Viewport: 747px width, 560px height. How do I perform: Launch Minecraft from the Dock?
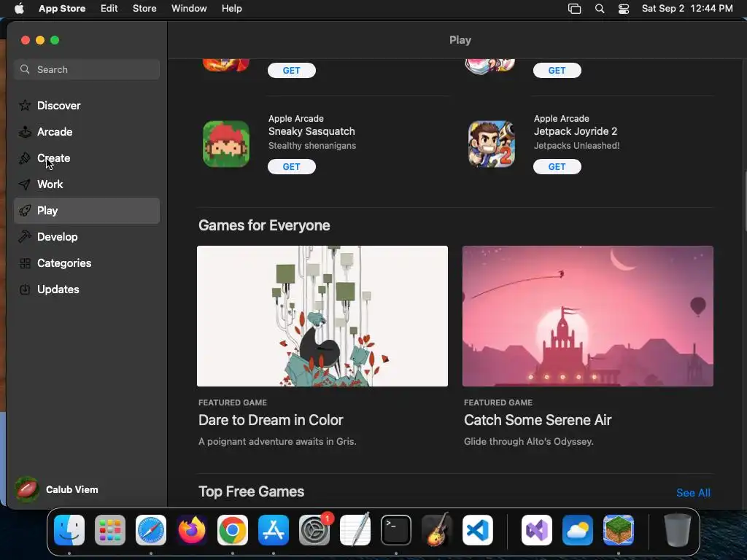[x=619, y=530]
